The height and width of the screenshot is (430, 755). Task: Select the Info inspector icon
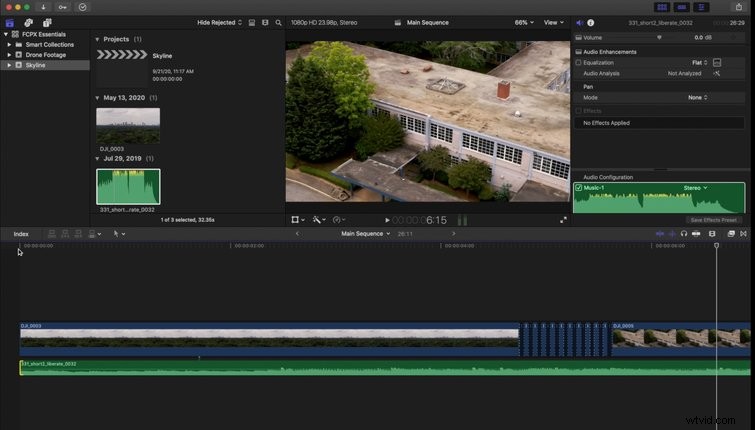coord(591,23)
